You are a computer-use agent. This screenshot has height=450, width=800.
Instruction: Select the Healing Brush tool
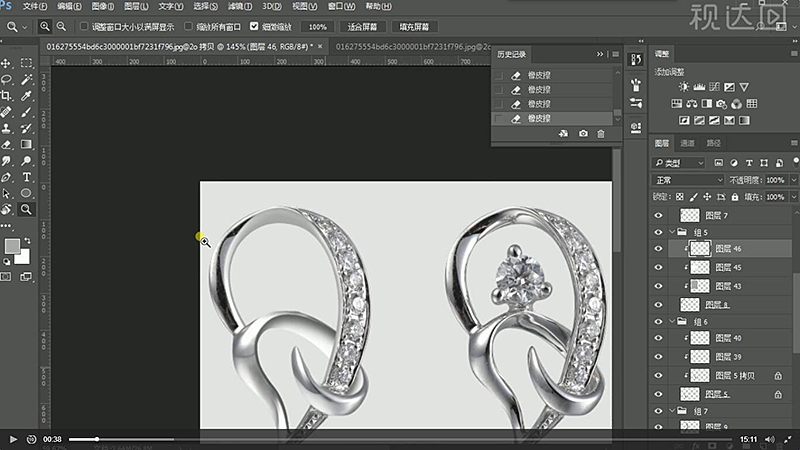coord(6,112)
